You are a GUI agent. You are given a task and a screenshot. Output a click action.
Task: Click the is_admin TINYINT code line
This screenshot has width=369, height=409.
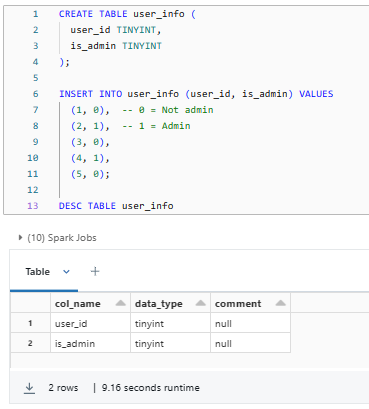point(116,46)
